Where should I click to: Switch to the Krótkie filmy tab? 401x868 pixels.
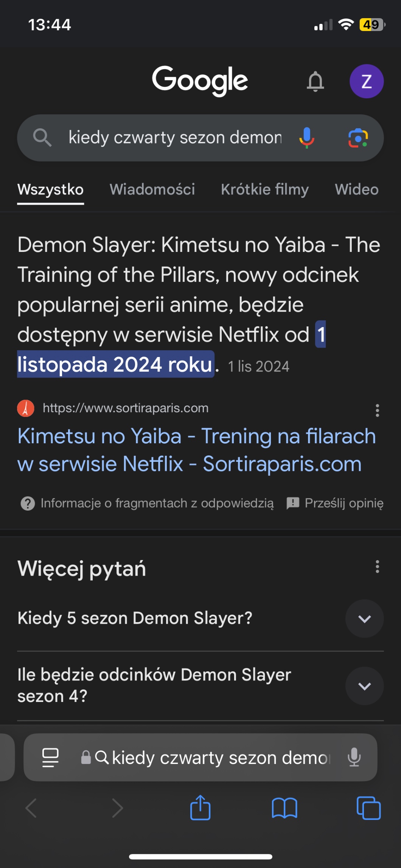click(265, 189)
